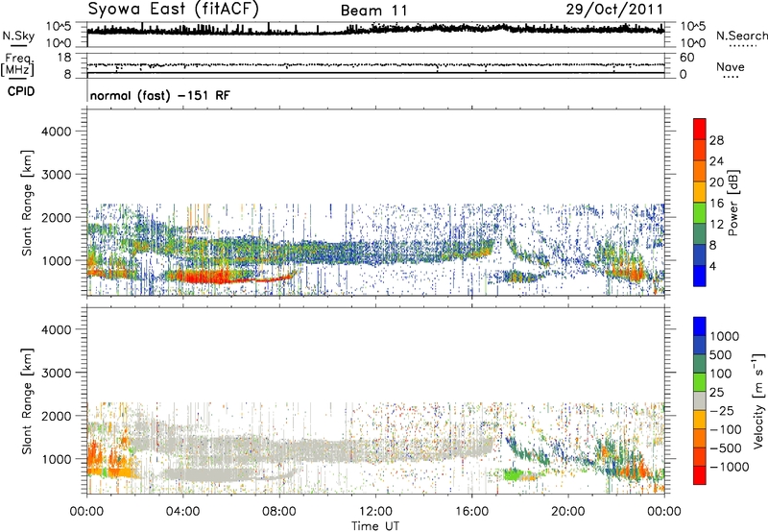
Task: Select the "normal (fast) -151 RF" text
Action: coord(159,95)
